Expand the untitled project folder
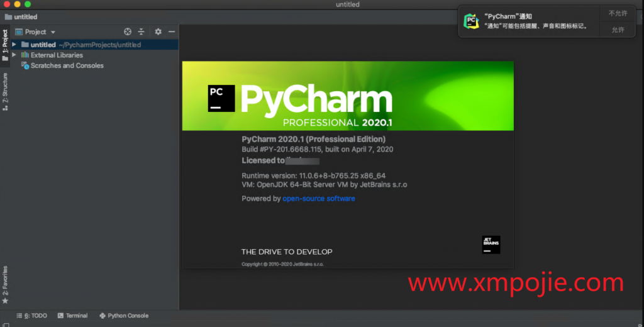Viewport: 644px width, 327px height. click(x=14, y=45)
